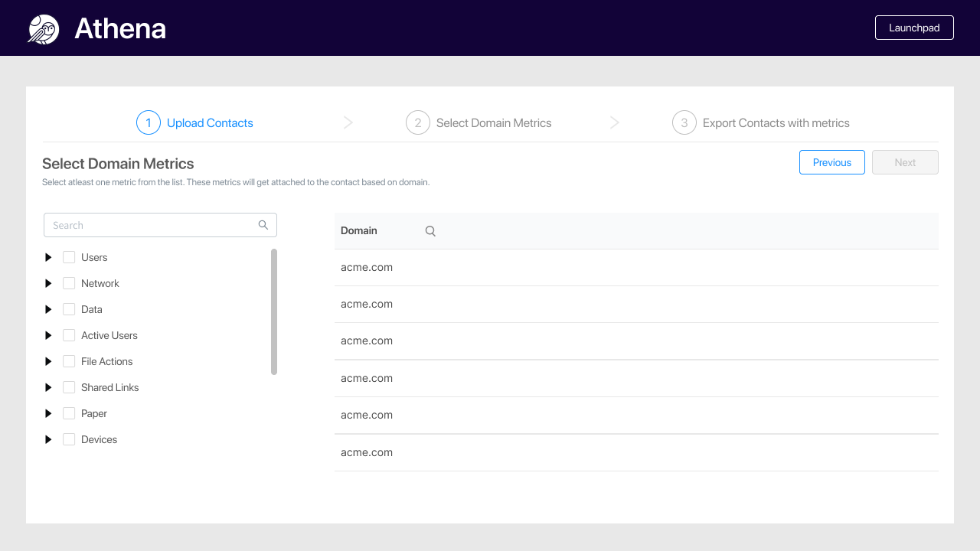The height and width of the screenshot is (551, 980).
Task: Click step 2 circle for Select Domain Metrics
Action: [418, 122]
